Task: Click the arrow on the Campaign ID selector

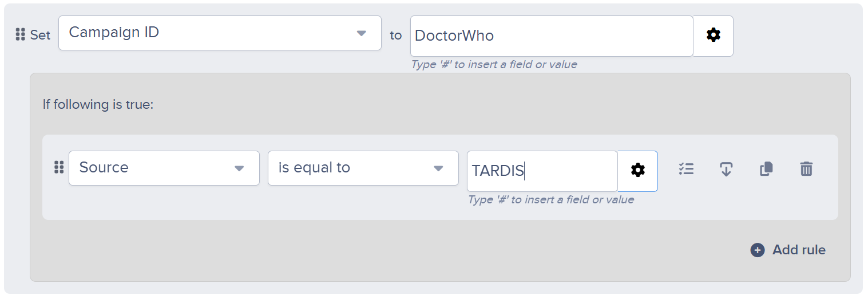Action: click(361, 33)
